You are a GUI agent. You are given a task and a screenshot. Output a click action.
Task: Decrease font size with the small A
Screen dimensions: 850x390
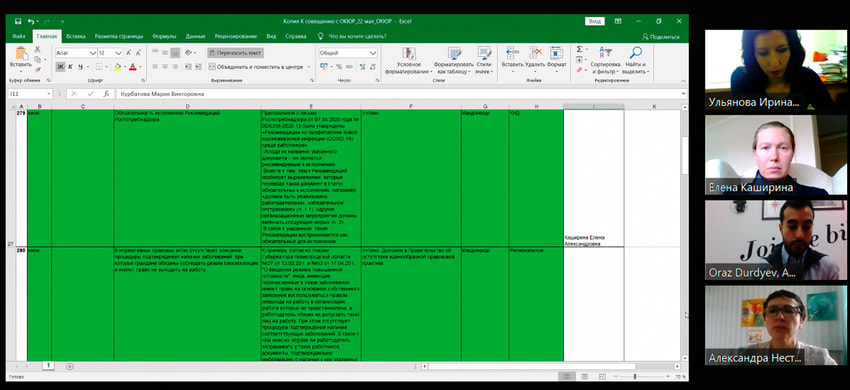pos(138,53)
